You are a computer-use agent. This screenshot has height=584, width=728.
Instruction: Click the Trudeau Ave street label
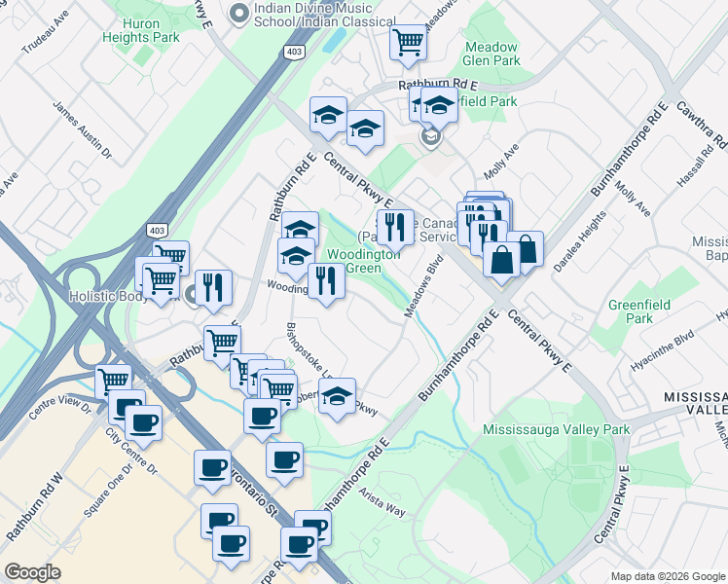coord(45,31)
